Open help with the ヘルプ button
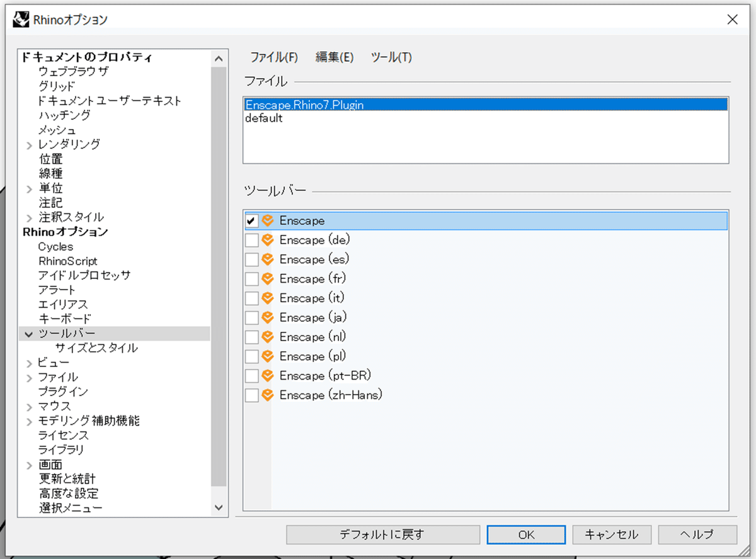756x559 pixels. [697, 534]
